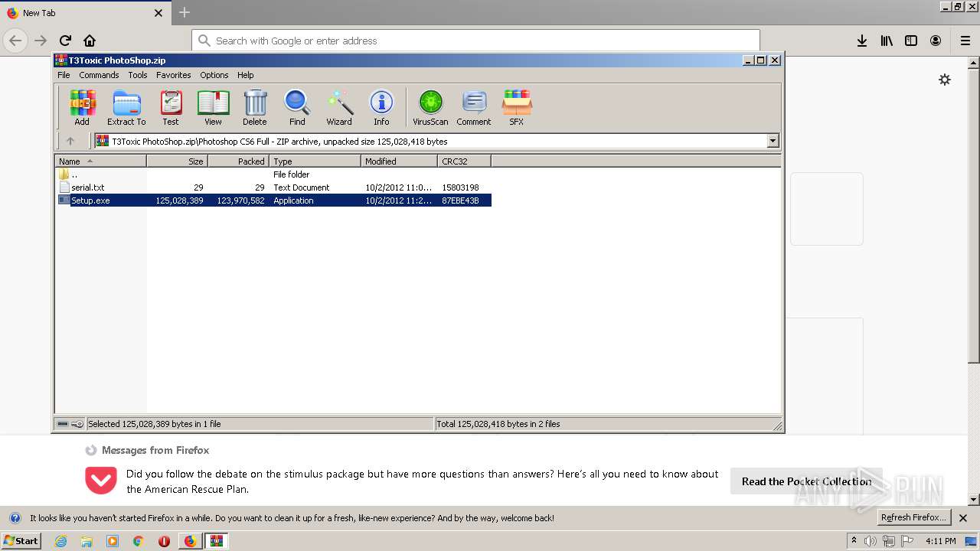Click the Delete trash icon

[x=255, y=107]
